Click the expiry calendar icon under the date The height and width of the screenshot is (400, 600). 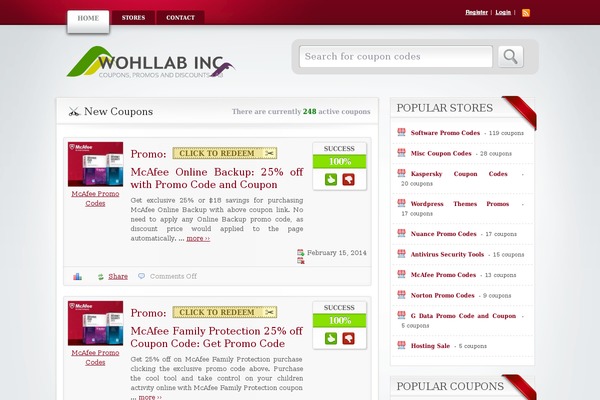(301, 261)
